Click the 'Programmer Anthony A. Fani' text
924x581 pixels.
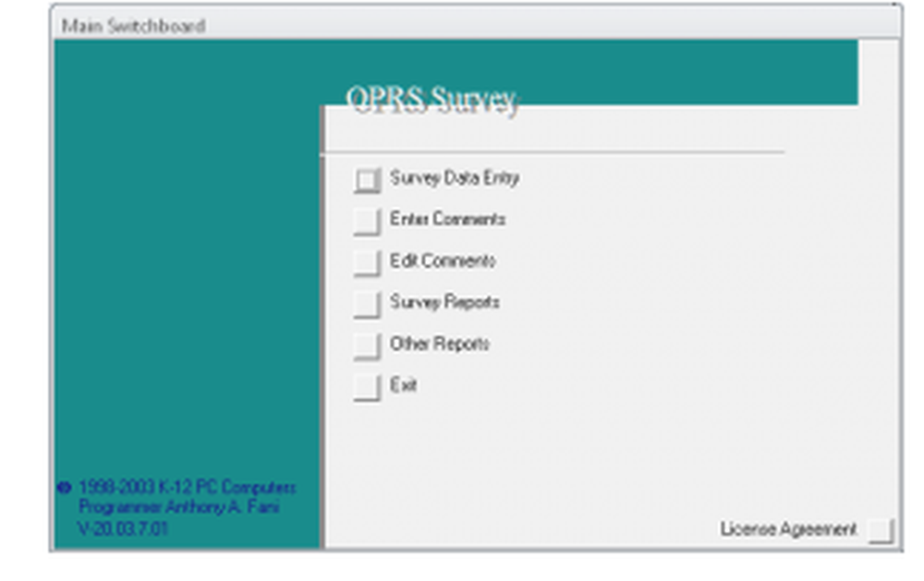point(178,507)
